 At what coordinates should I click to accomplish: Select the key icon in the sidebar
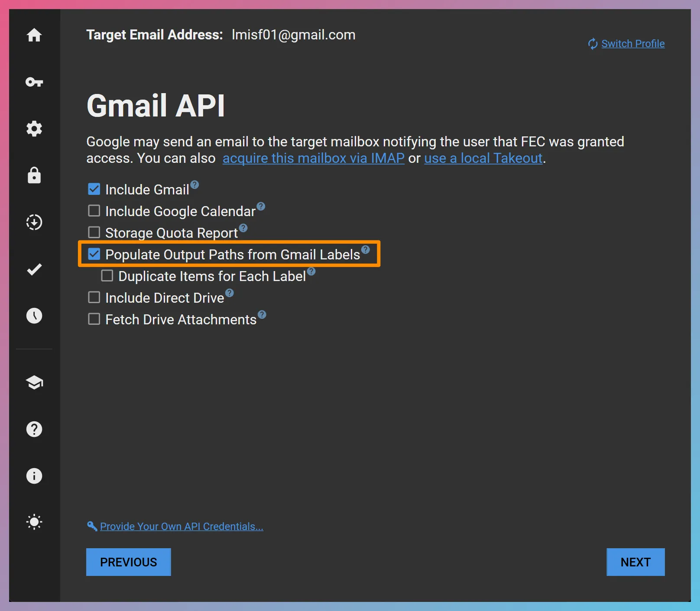(34, 82)
